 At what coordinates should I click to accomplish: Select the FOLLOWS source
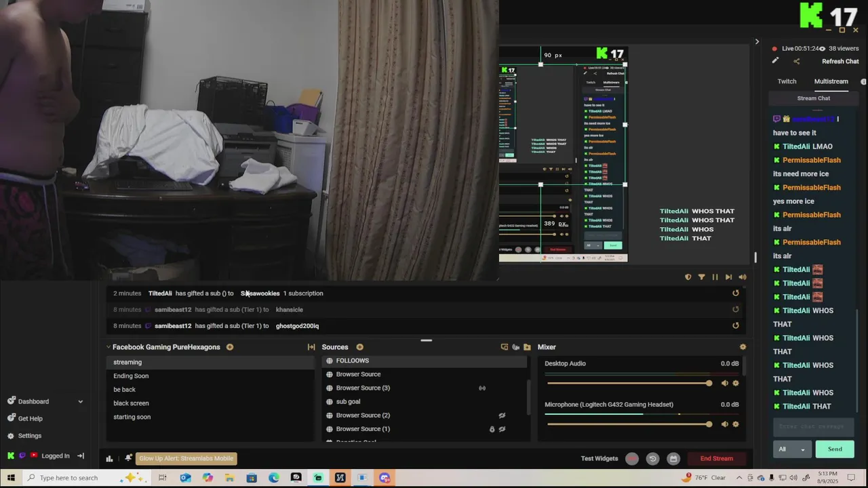[x=424, y=361]
